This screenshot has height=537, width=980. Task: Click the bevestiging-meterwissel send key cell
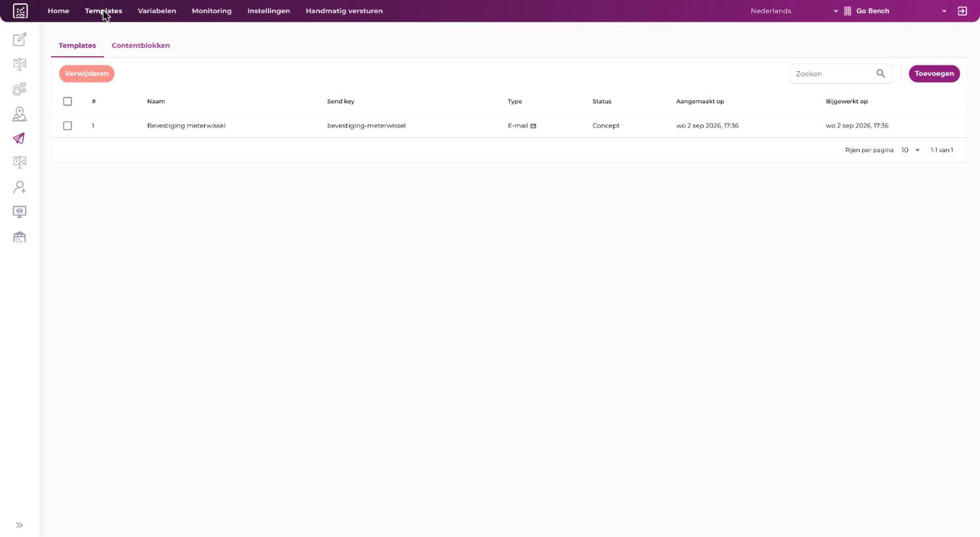(366, 126)
